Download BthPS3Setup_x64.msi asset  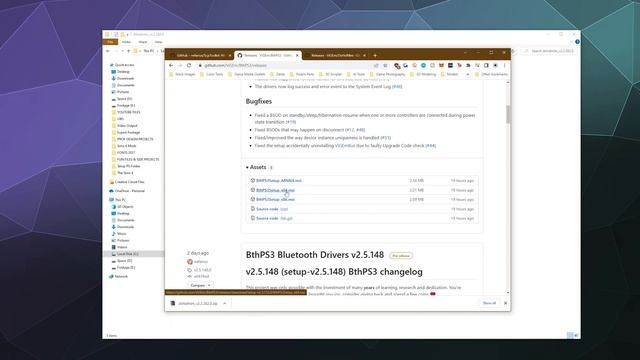[x=275, y=190]
